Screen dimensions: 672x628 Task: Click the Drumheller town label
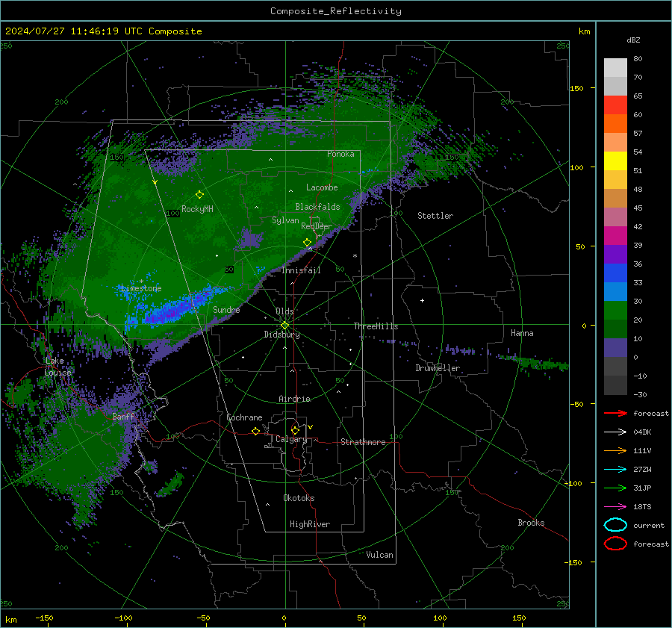point(438,368)
